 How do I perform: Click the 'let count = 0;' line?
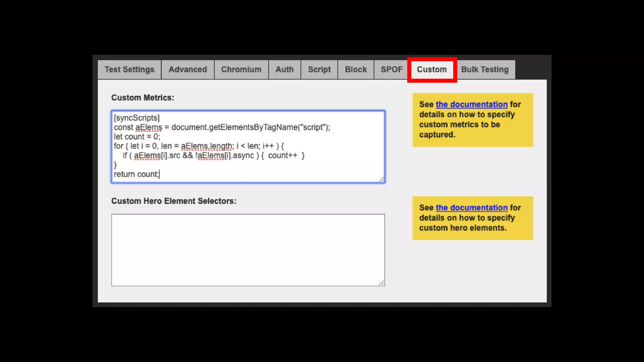(137, 137)
